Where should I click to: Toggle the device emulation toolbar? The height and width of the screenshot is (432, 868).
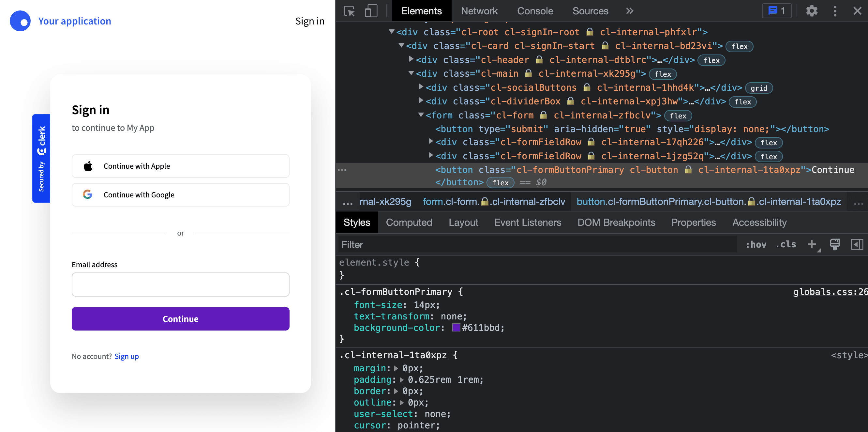371,11
